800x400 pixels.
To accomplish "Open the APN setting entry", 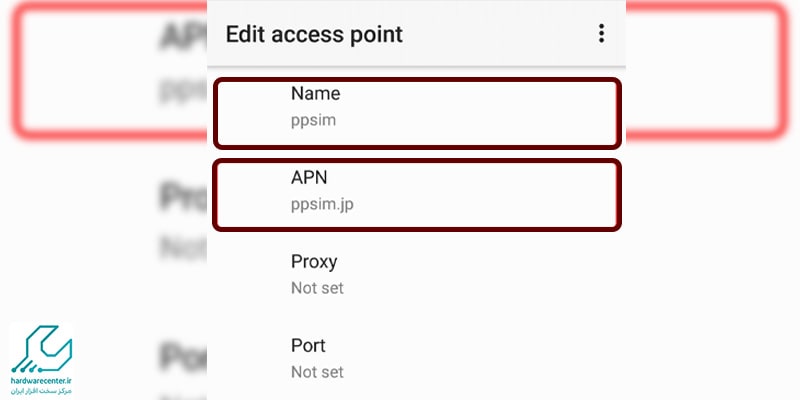I will point(417,195).
